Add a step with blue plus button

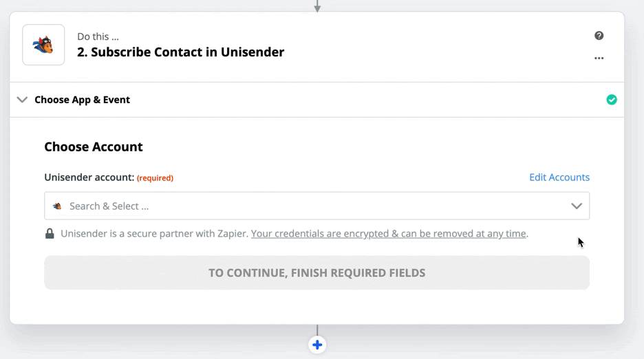[317, 345]
